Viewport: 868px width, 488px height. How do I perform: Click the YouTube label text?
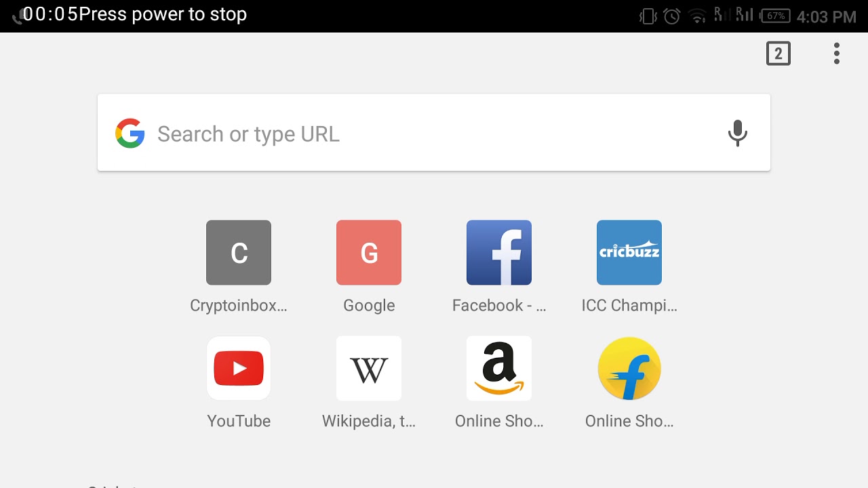pos(239,421)
